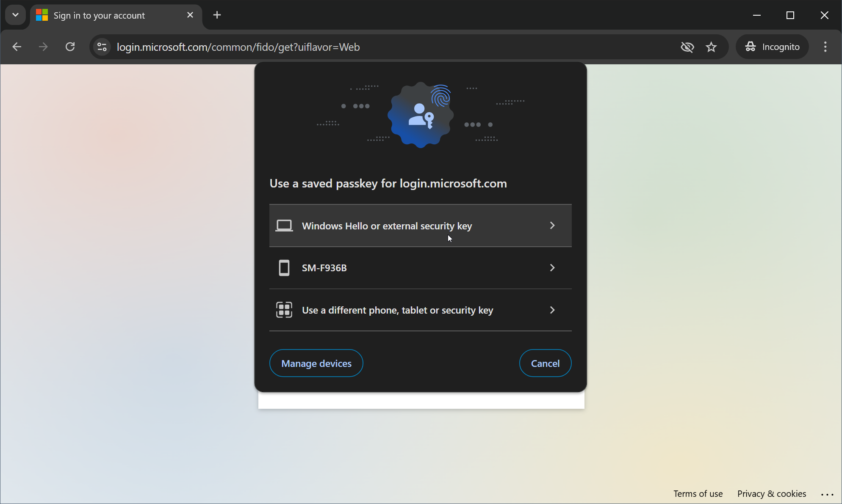Open the tab search dropdown arrow
The image size is (842, 504).
[x=15, y=15]
